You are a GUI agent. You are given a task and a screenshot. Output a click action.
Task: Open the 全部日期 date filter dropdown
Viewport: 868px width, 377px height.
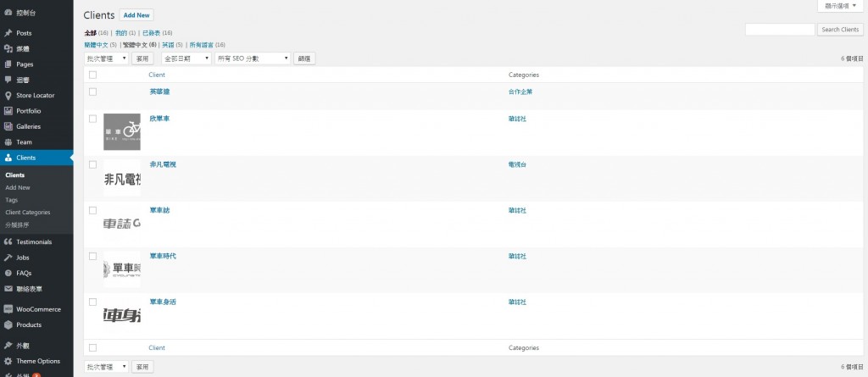point(186,58)
